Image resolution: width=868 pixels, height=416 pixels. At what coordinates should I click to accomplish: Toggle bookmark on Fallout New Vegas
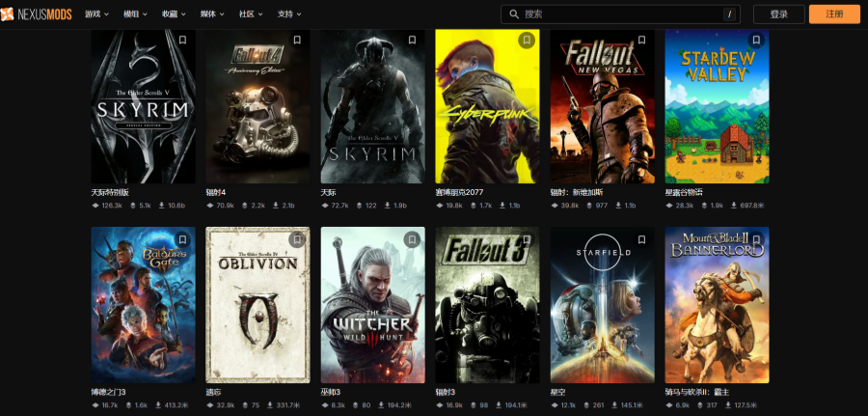[x=641, y=41]
